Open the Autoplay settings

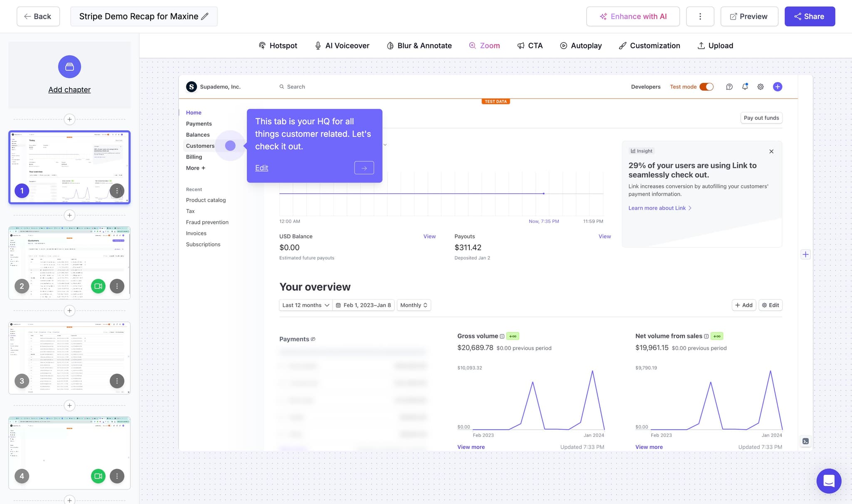click(581, 46)
